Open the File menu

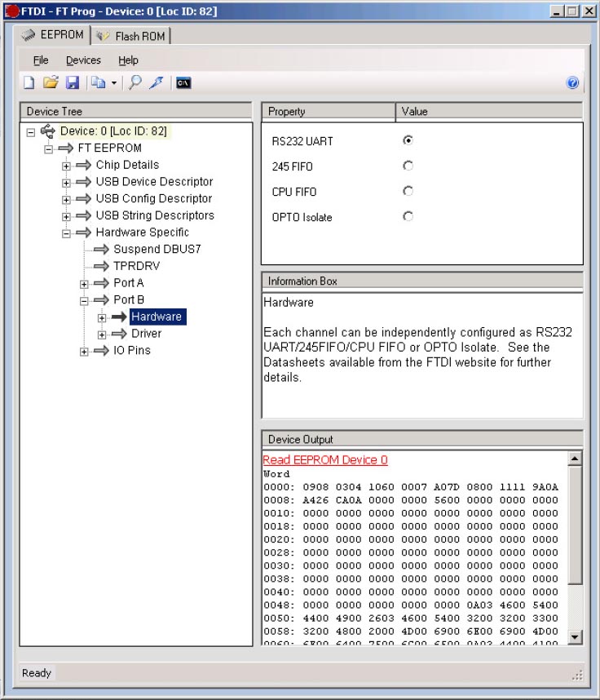coord(41,60)
